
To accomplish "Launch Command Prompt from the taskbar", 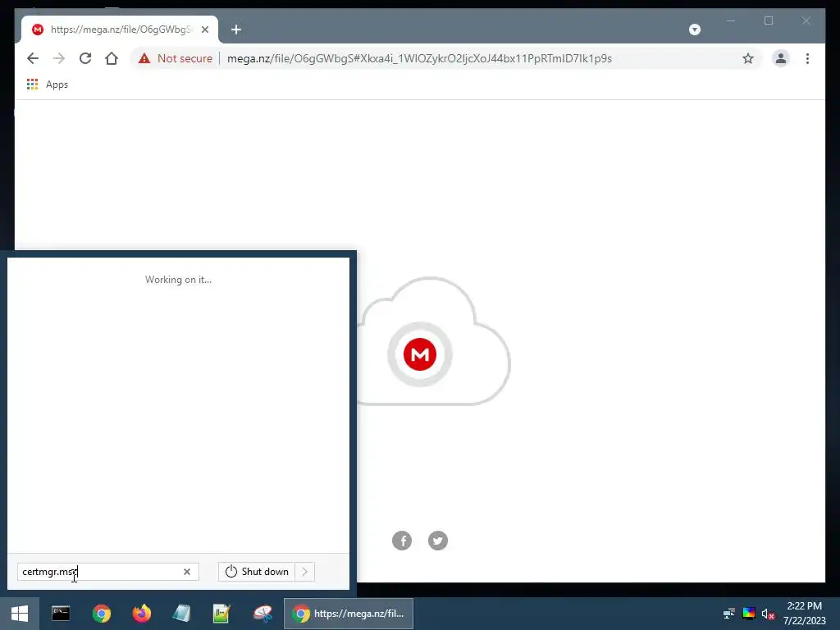I will [61, 614].
